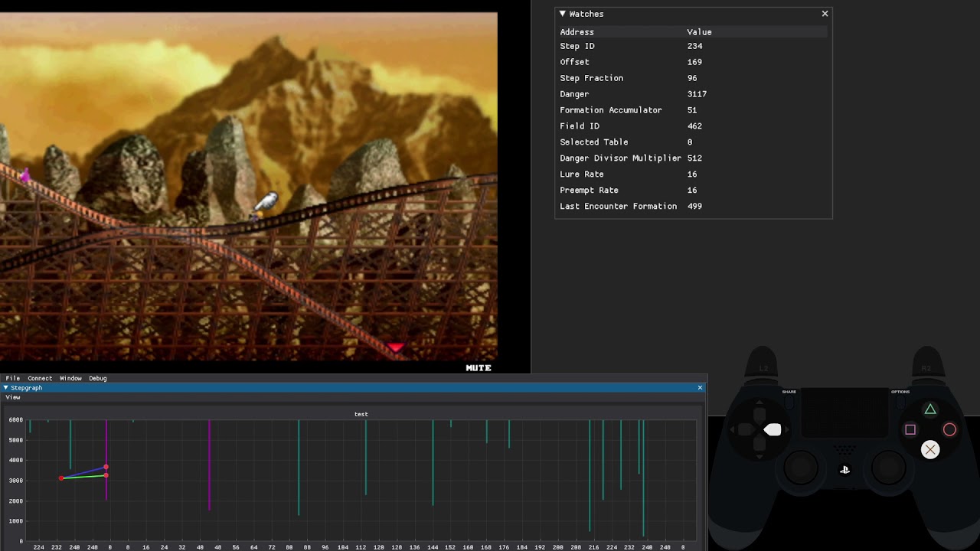Click the controller touchpad

tap(844, 413)
